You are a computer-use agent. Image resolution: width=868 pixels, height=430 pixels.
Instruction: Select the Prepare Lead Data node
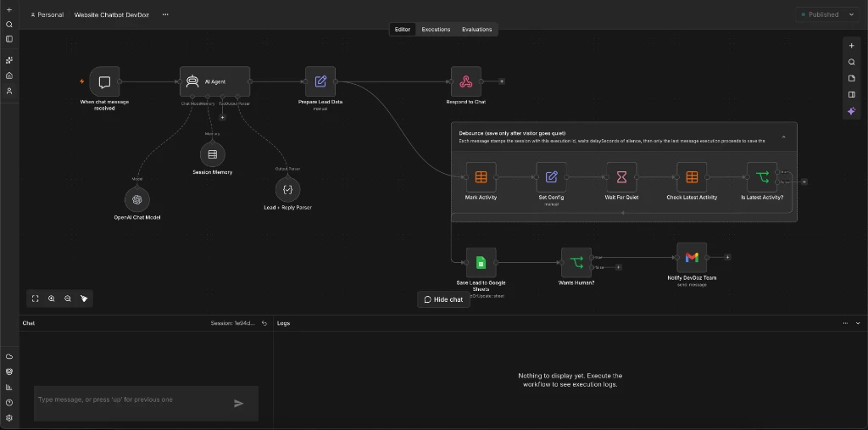tap(320, 81)
